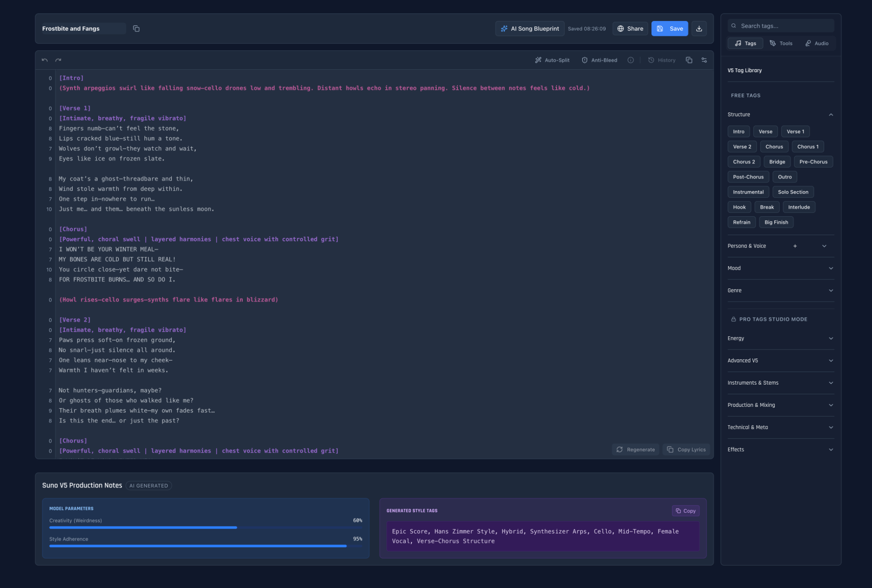Click the download icon next to Save
The height and width of the screenshot is (588, 872).
[x=699, y=29]
